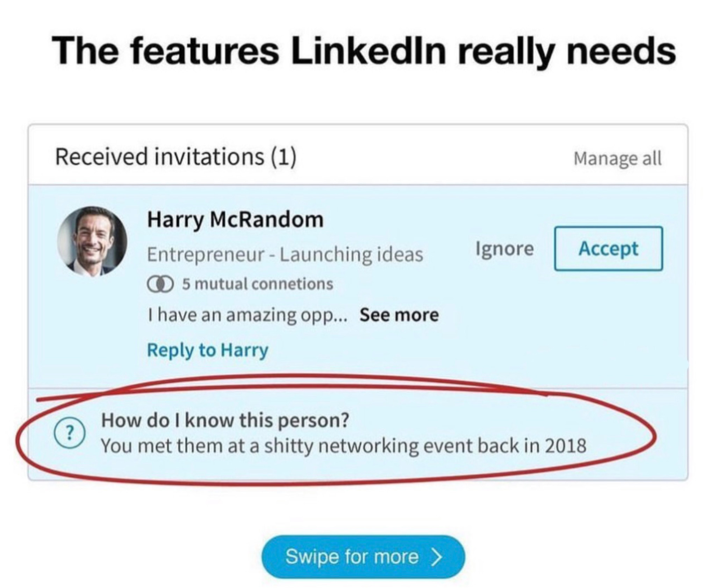
Task: Click the truncated I have an amazing opp message
Action: 248,315
